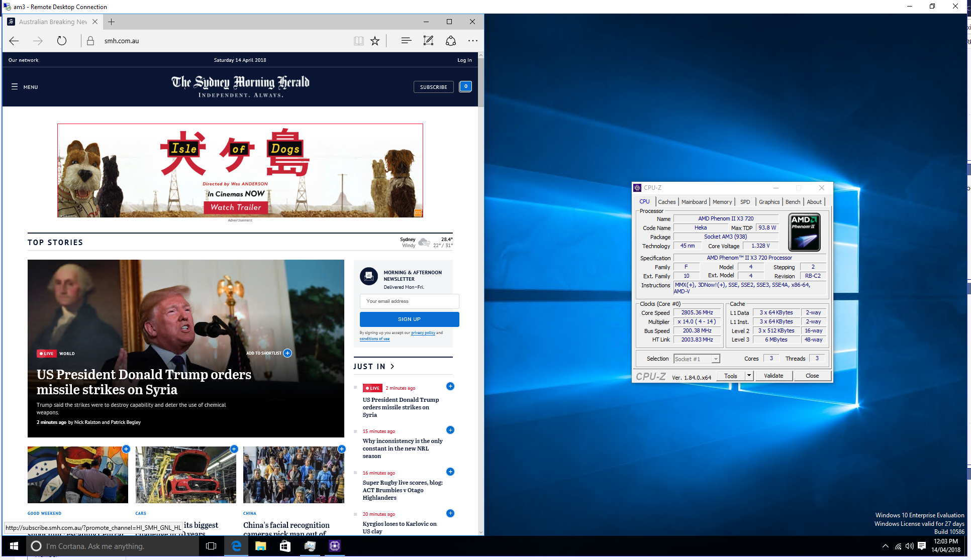Click the Validate button in CPU-Z
This screenshot has height=560, width=971.
[773, 376]
